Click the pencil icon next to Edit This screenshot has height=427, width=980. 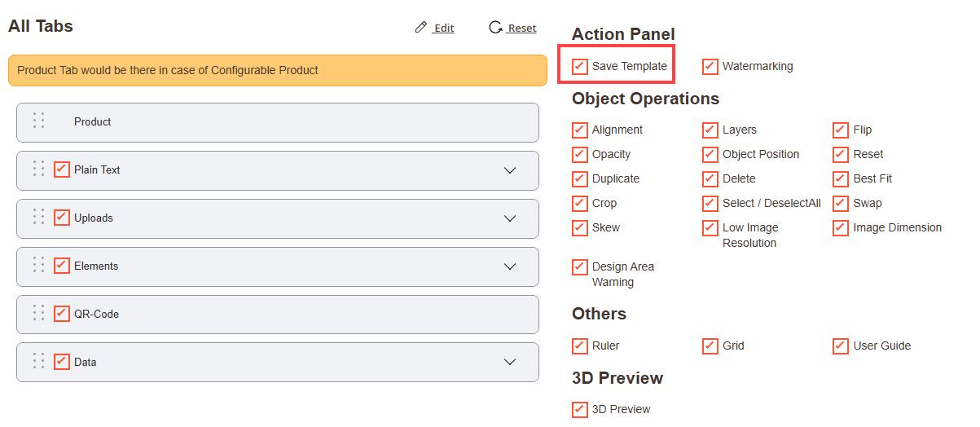point(421,28)
